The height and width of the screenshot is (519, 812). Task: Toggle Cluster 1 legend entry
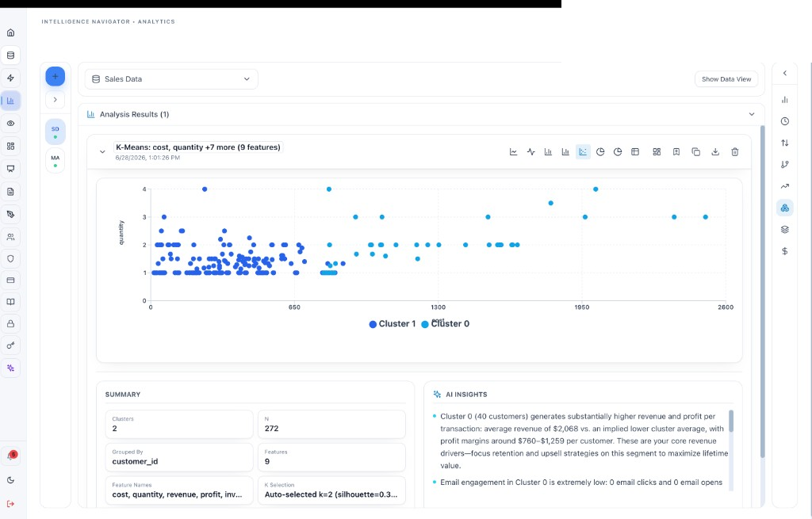[x=392, y=324]
